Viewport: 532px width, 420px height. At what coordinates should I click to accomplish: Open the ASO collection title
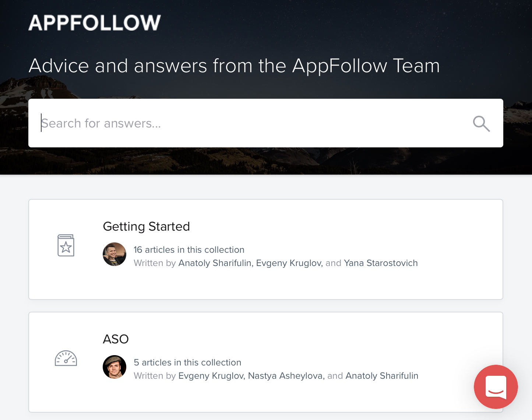coord(116,339)
